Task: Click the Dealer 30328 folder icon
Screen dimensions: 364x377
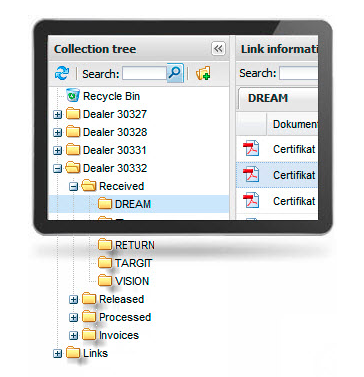Action: pos(73,132)
